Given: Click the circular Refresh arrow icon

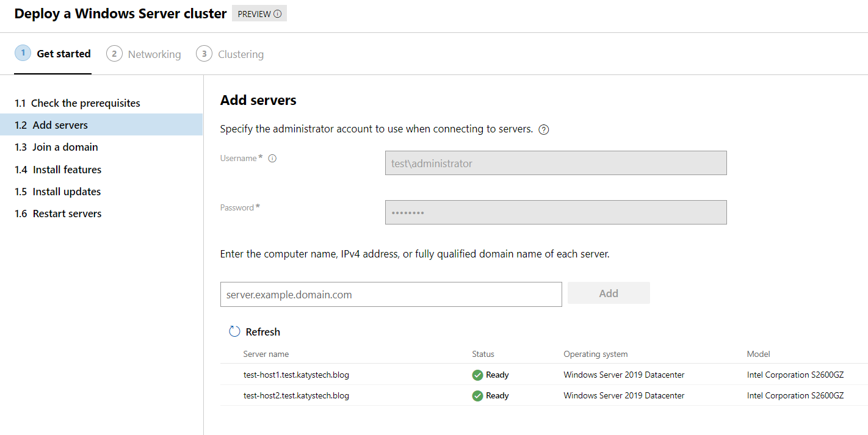Looking at the screenshot, I should tap(234, 331).
